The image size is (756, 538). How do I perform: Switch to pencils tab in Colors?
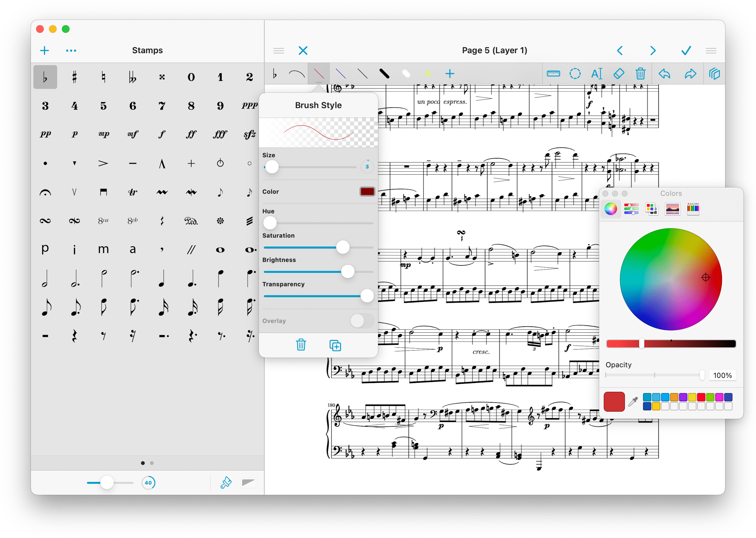click(x=693, y=209)
